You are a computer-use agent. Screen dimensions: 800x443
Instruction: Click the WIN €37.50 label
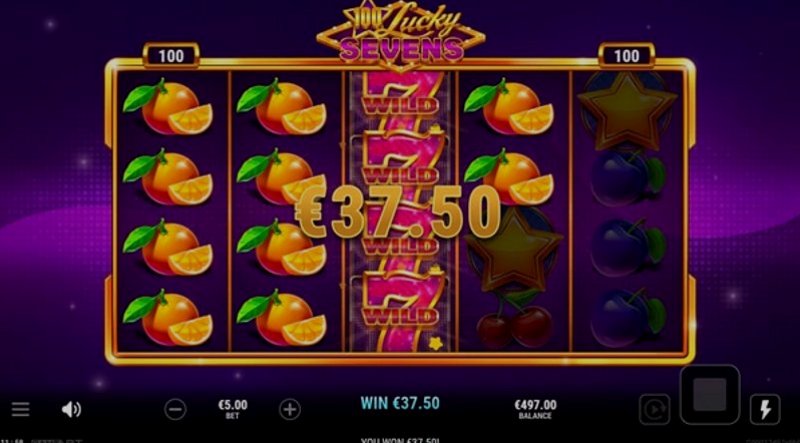[x=400, y=403]
